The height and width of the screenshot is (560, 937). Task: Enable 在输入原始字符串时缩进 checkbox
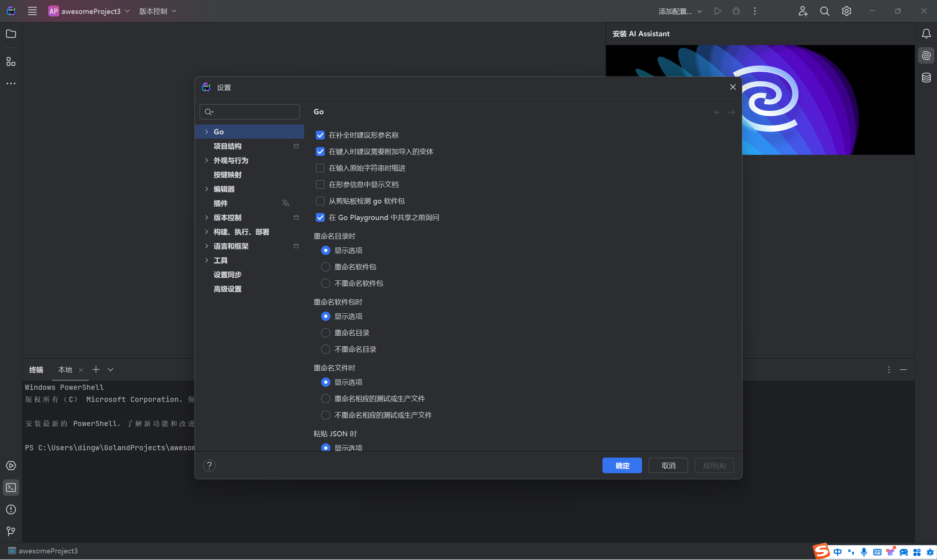pyautogui.click(x=320, y=168)
